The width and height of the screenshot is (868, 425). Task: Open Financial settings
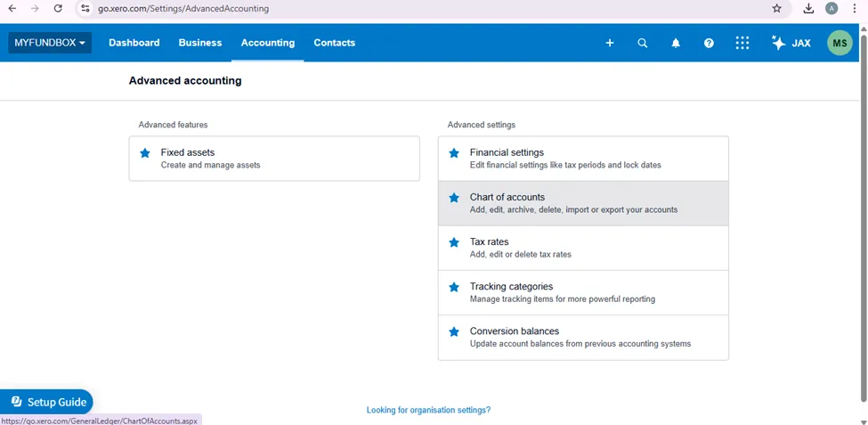point(583,159)
